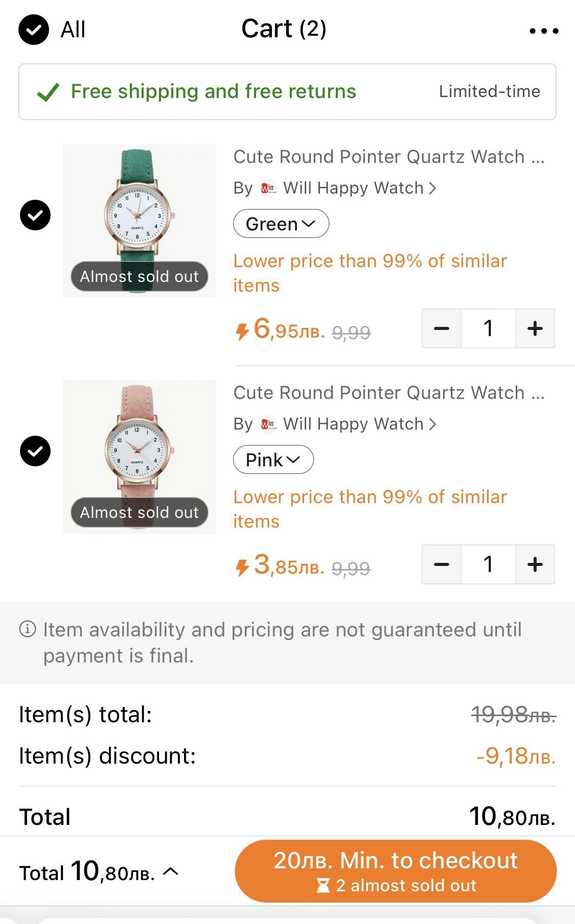
Task: Open green watch product thumbnail
Action: coord(139,221)
